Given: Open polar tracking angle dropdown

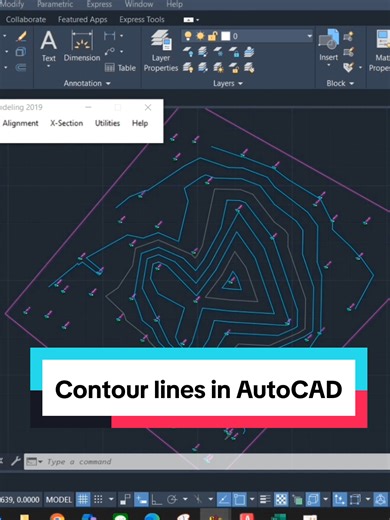Looking at the screenshot, I should (x=185, y=499).
